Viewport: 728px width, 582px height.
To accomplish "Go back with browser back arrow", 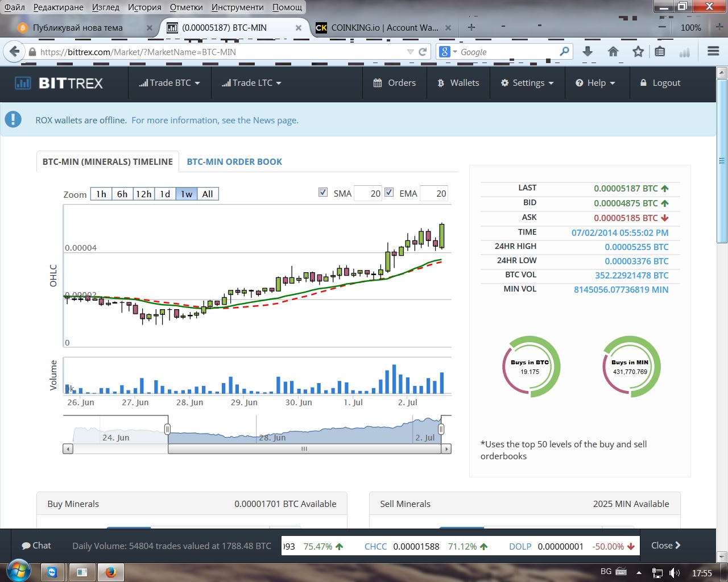I will [x=15, y=52].
